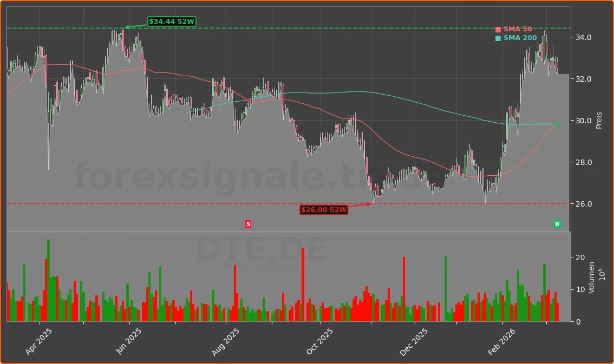Select the red 'S' sell signal marker
Viewport: 614px width, 364px height.
[x=248, y=224]
